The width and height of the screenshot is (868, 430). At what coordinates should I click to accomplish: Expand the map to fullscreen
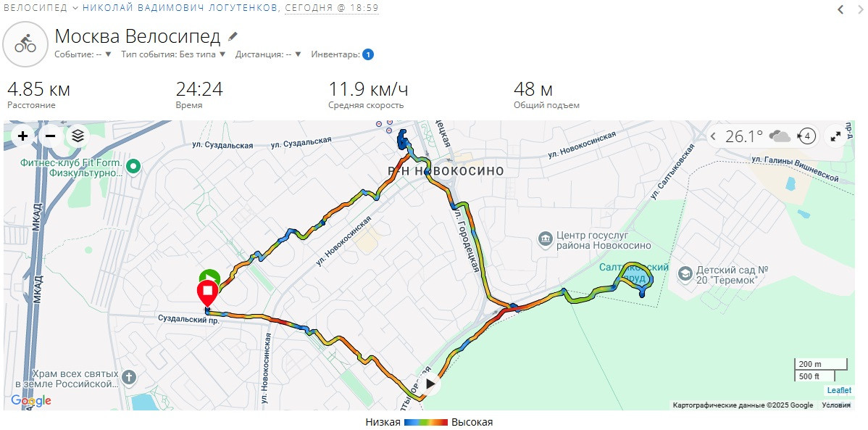(x=836, y=136)
